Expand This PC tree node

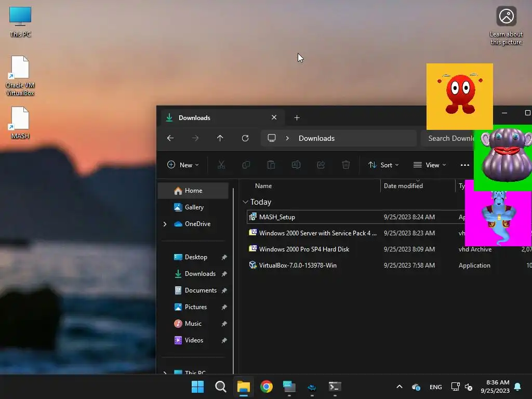tap(165, 373)
